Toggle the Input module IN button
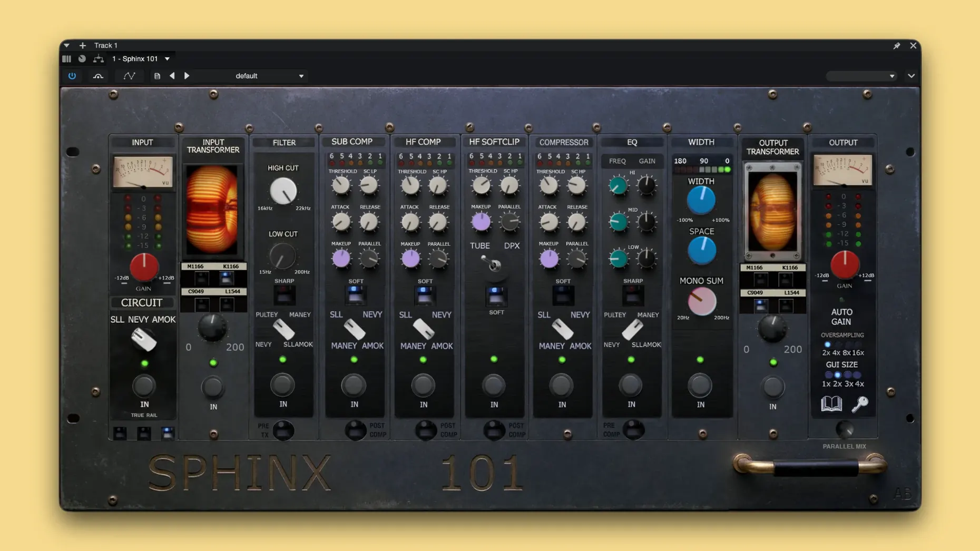The height and width of the screenshot is (551, 980). (144, 386)
